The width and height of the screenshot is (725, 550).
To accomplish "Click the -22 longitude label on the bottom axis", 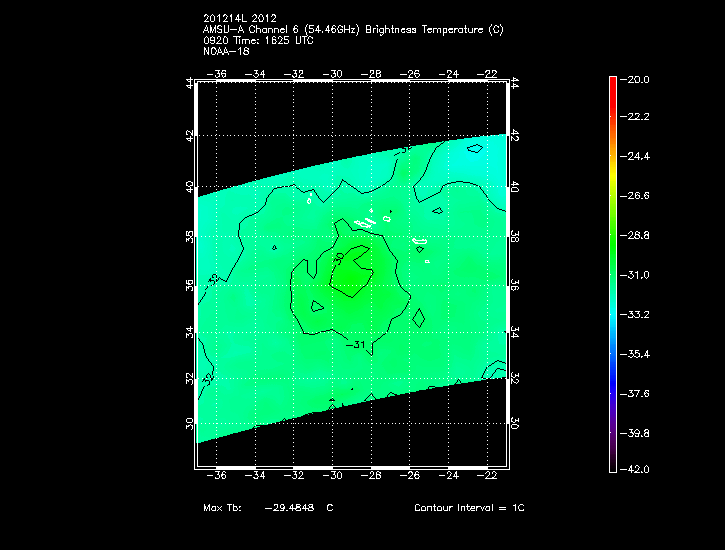I will [x=490, y=476].
